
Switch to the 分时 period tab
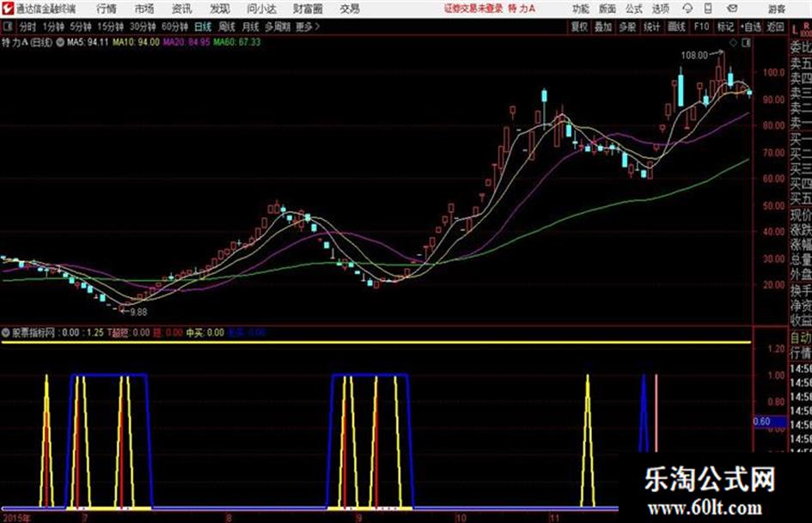coord(27,27)
